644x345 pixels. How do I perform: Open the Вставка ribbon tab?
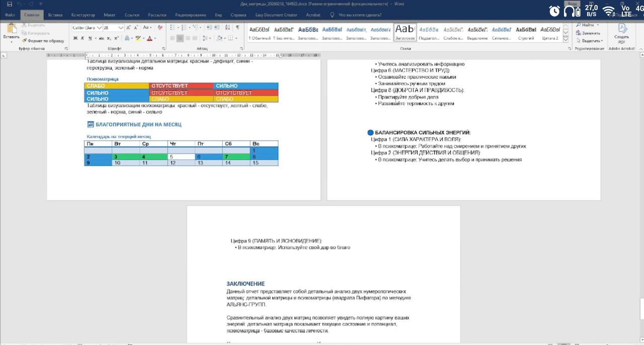[55, 15]
